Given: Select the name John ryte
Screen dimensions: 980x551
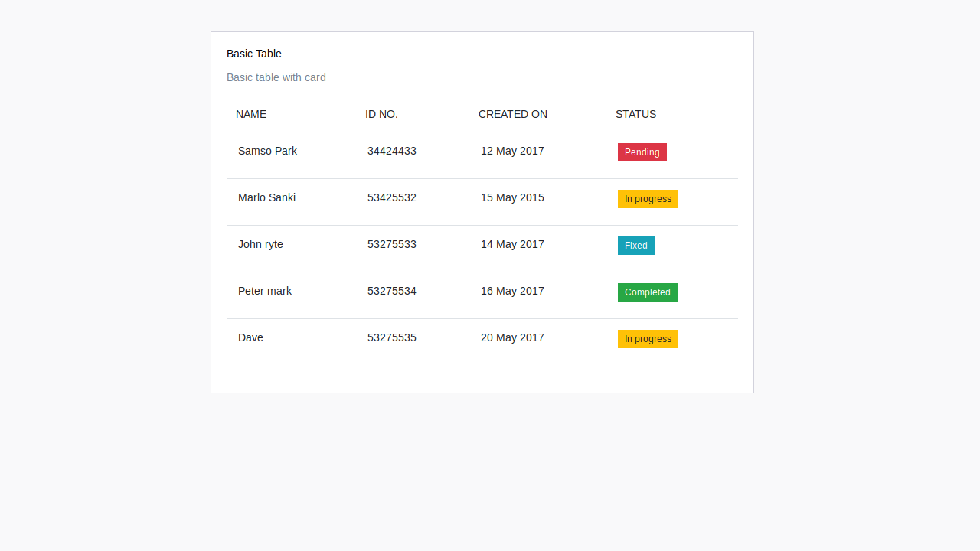Looking at the screenshot, I should [260, 244].
